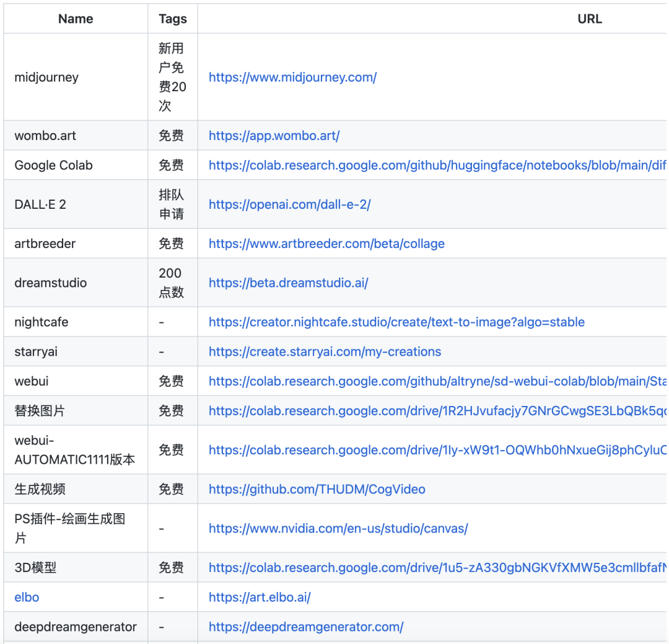Open the nvidia.com studio canvas link
The width and height of the screenshot is (669, 644).
pyautogui.click(x=338, y=528)
